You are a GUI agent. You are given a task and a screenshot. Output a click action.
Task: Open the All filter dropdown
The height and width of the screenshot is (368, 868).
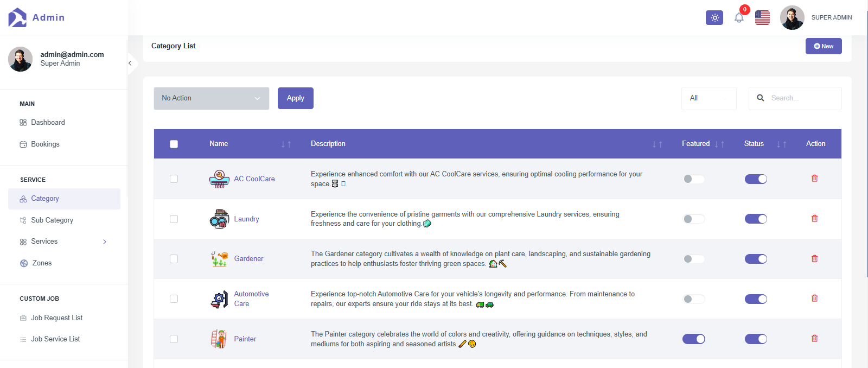coord(709,98)
